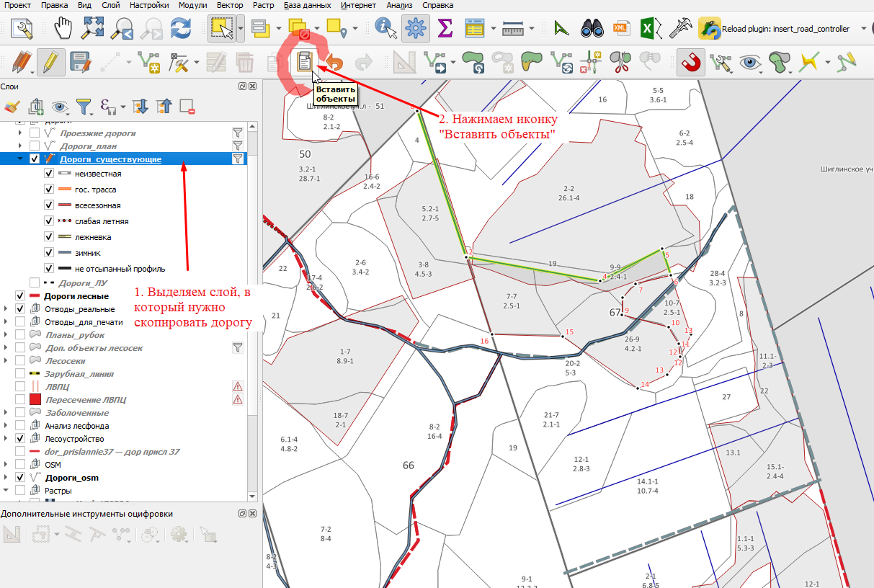Click the binoculars search icon
874x588 pixels.
[591, 28]
